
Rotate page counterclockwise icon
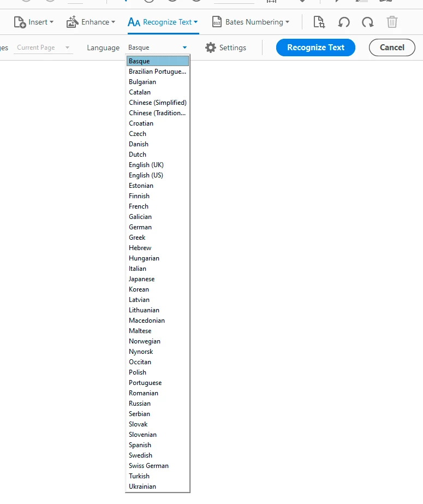tap(344, 22)
